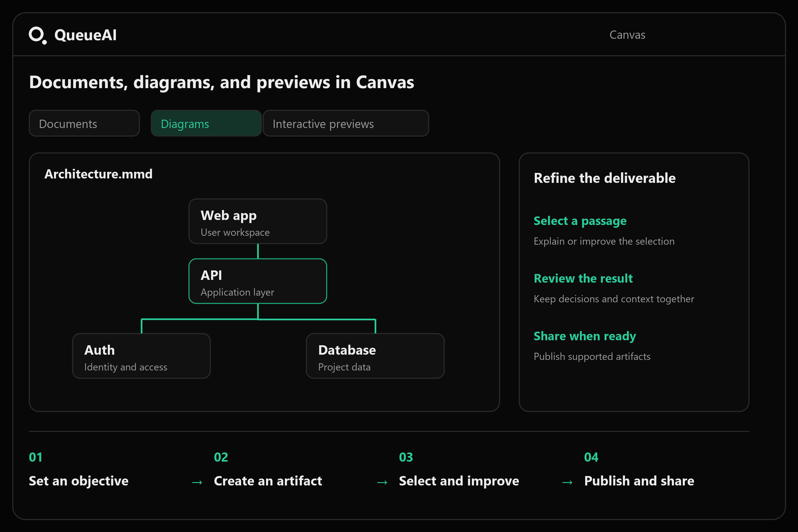This screenshot has height=532, width=798.
Task: Click Publish supported artifacts text
Action: pyautogui.click(x=592, y=357)
